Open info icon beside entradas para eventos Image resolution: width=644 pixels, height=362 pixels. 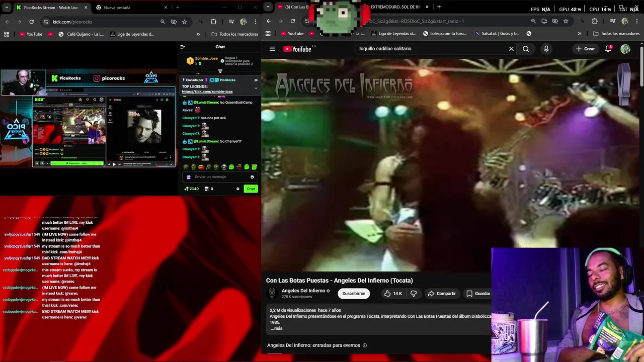[365, 345]
